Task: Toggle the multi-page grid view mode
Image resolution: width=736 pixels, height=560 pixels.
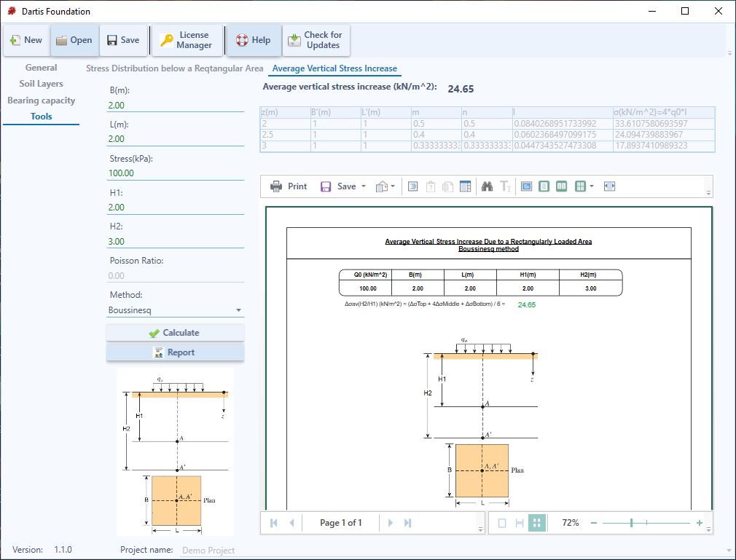Action: 536,522
